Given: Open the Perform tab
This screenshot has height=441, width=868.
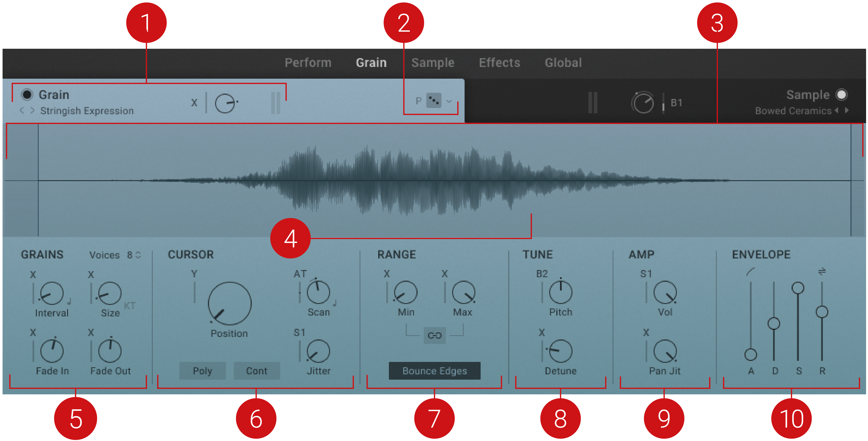Looking at the screenshot, I should 308,63.
